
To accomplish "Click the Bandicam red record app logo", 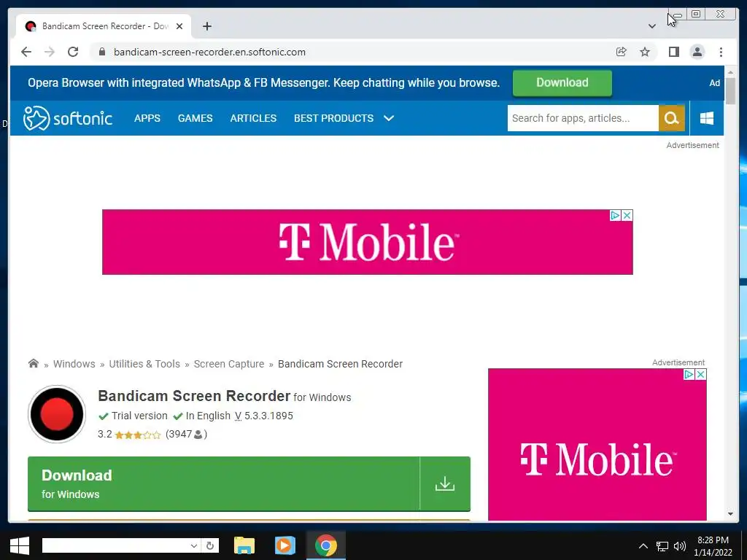I will click(57, 414).
